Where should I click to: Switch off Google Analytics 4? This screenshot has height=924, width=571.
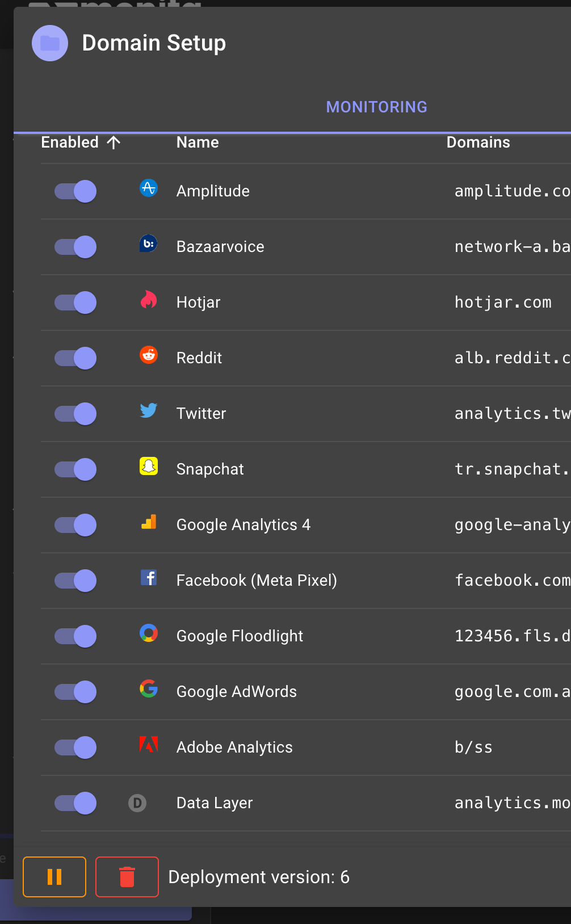point(75,525)
